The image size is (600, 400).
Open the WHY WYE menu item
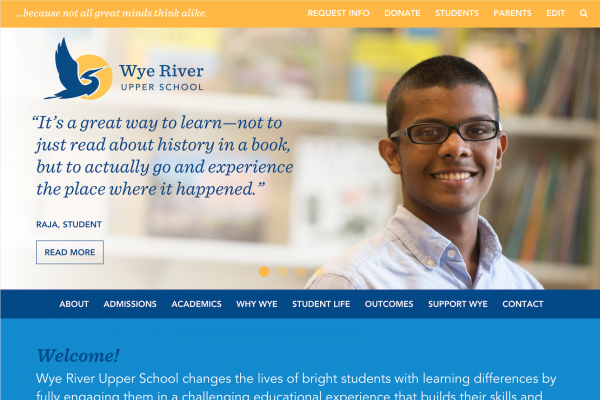257,304
